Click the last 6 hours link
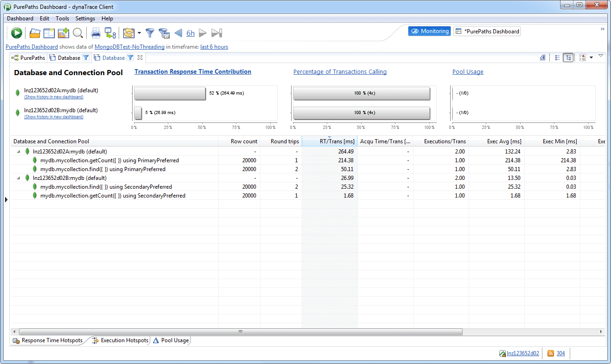The width and height of the screenshot is (611, 364). (x=214, y=47)
